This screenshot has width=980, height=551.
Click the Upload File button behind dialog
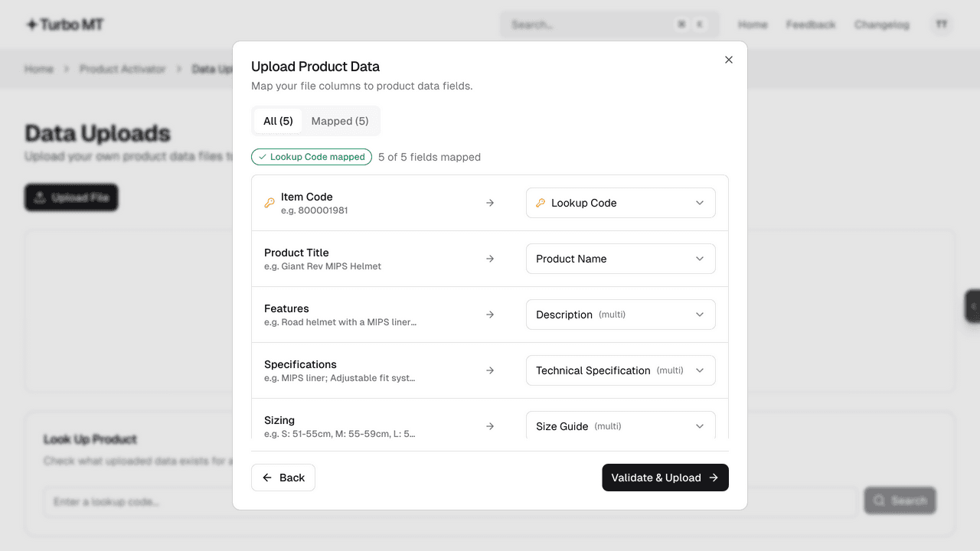pyautogui.click(x=71, y=197)
